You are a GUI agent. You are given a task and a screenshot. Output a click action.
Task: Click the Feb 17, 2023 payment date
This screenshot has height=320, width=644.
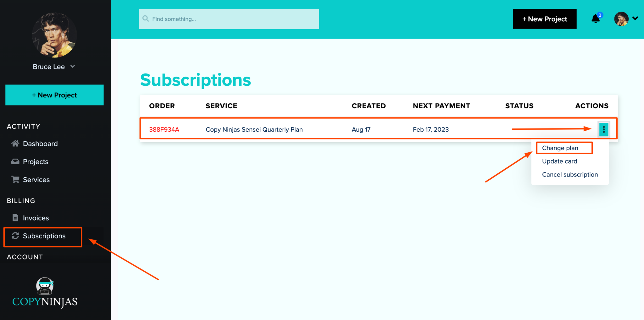click(430, 129)
